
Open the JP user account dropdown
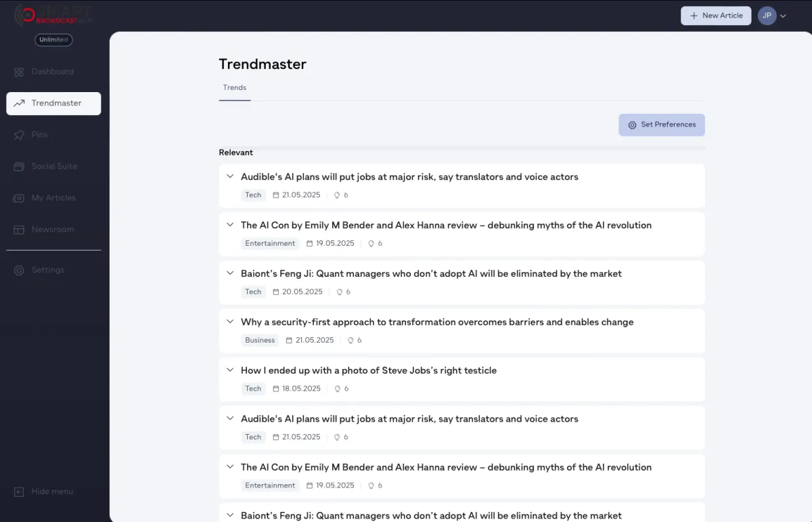coord(772,16)
